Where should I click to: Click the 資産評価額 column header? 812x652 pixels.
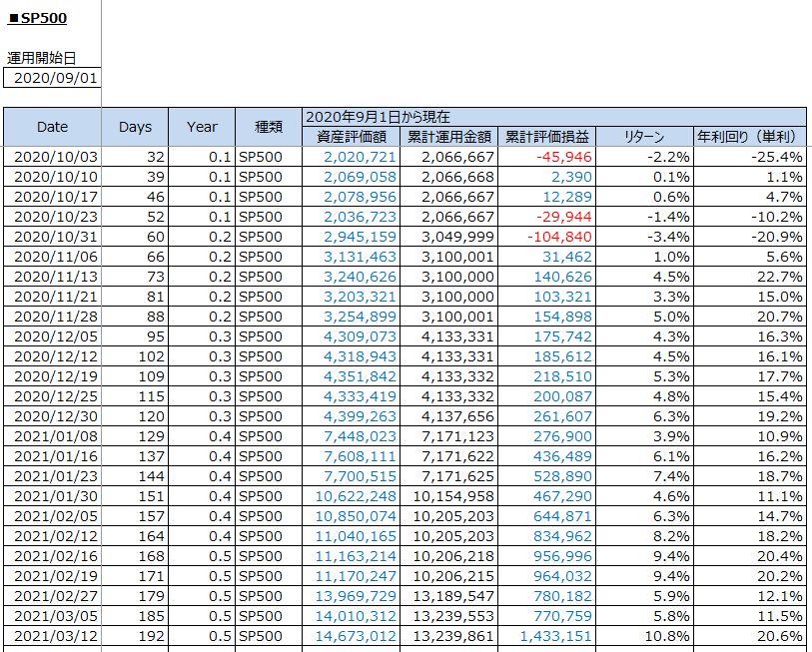pyautogui.click(x=350, y=136)
